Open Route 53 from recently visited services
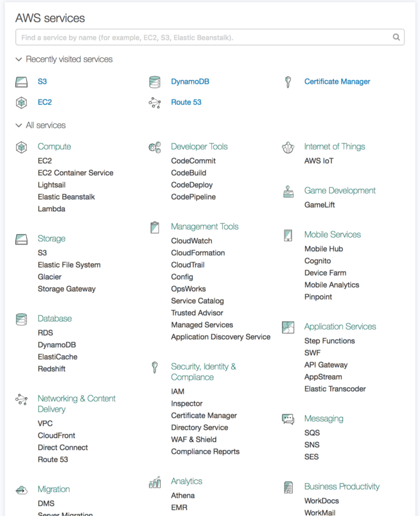Image resolution: width=420 pixels, height=516 pixels. coord(186,102)
